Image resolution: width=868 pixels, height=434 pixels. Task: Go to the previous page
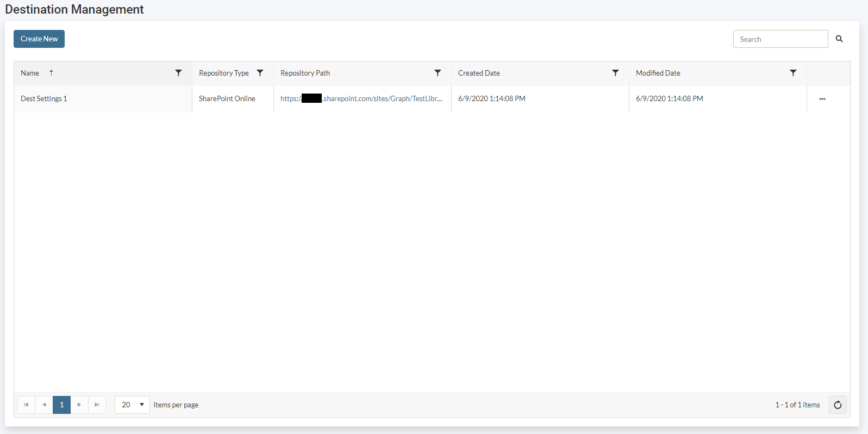44,405
